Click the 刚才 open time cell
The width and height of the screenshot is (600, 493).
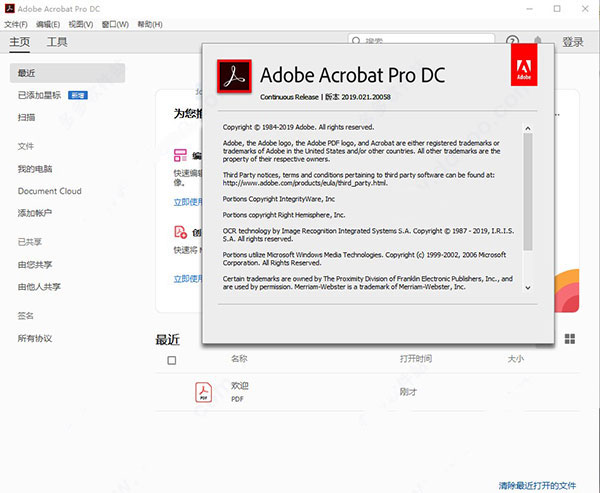(408, 392)
